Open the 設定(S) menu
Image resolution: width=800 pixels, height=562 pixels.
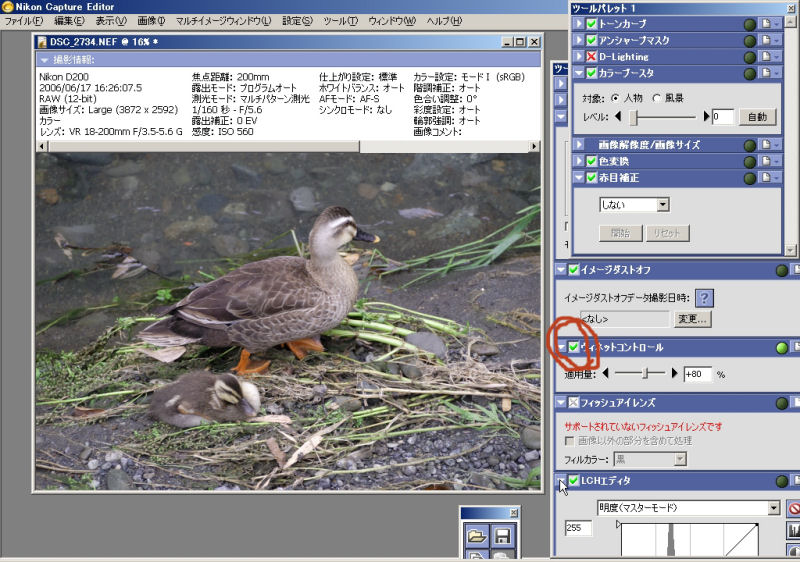point(297,21)
